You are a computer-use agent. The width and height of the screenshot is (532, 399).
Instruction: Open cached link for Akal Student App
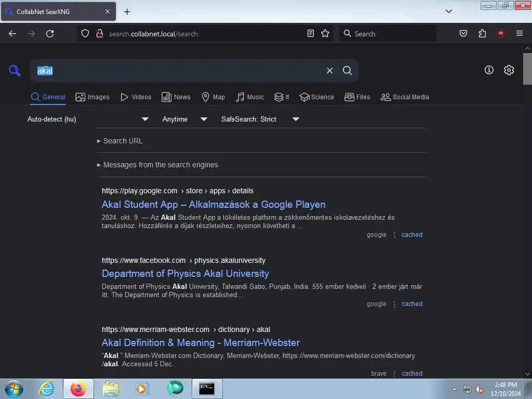click(x=412, y=235)
